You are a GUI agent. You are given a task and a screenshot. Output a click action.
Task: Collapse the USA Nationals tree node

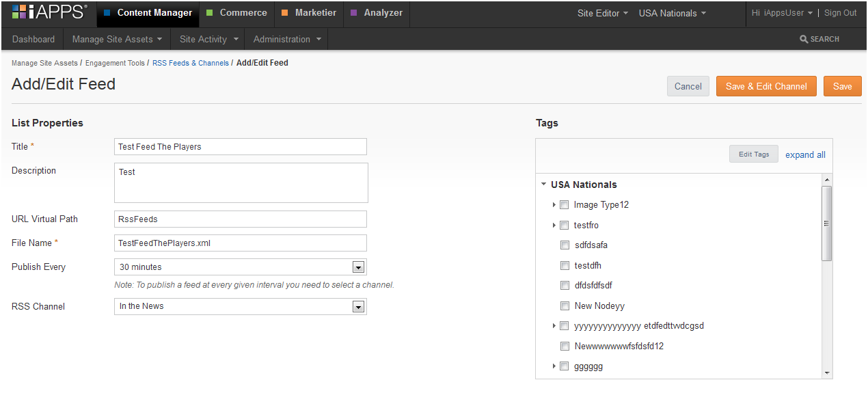coord(543,185)
